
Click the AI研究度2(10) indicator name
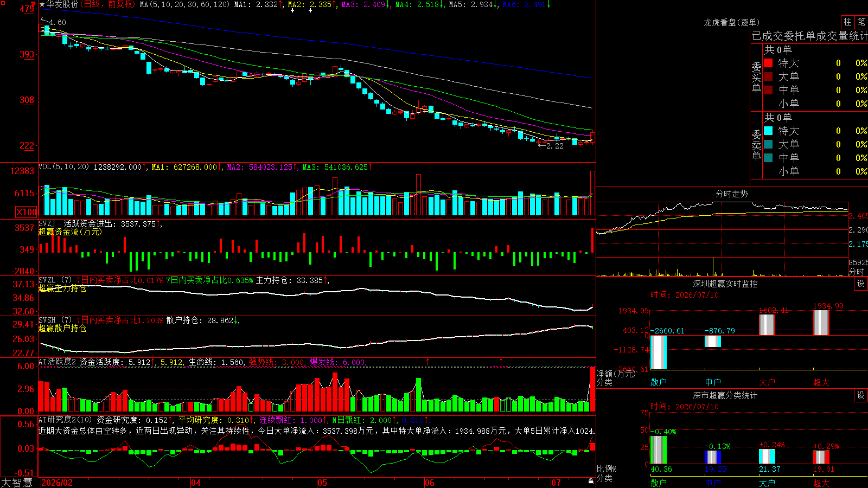[x=65, y=420]
